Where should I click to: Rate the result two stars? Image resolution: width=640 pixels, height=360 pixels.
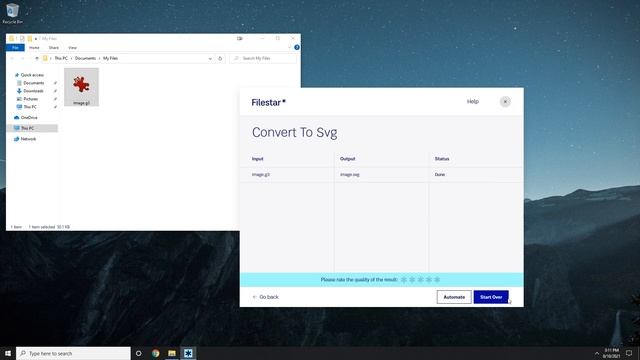(412, 280)
